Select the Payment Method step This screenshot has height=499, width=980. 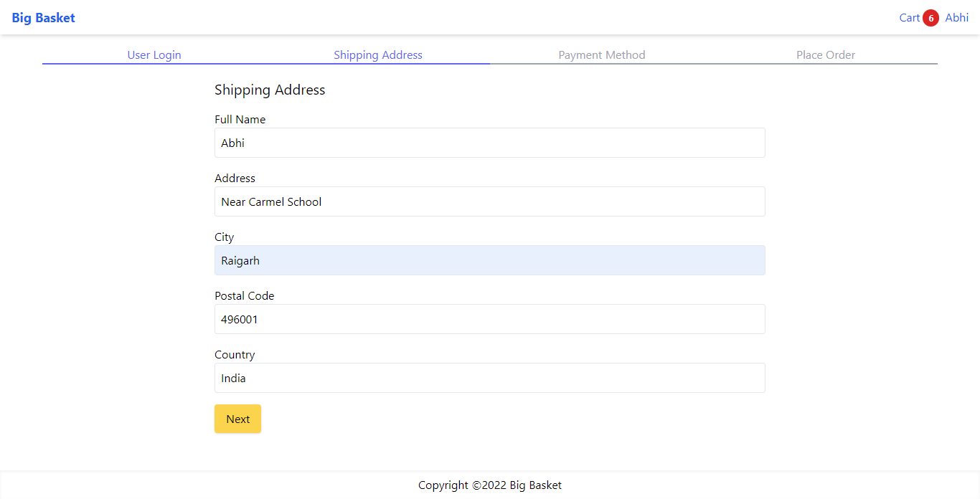(602, 55)
